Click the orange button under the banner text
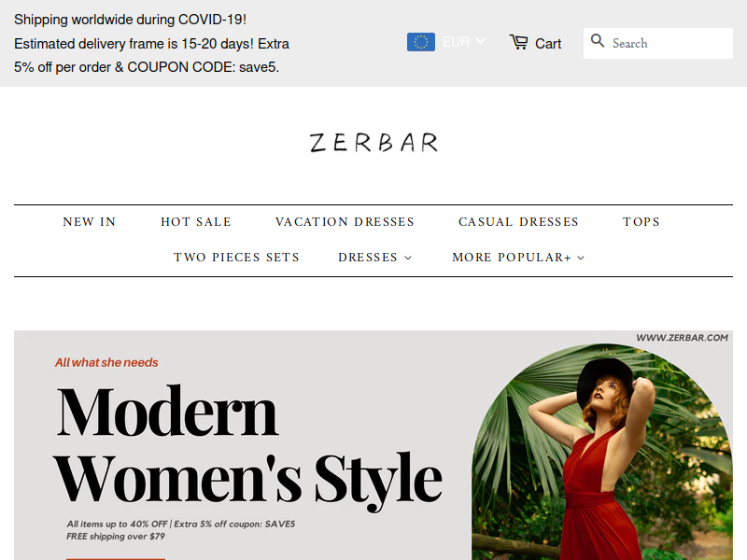The height and width of the screenshot is (560, 747). coord(116,559)
